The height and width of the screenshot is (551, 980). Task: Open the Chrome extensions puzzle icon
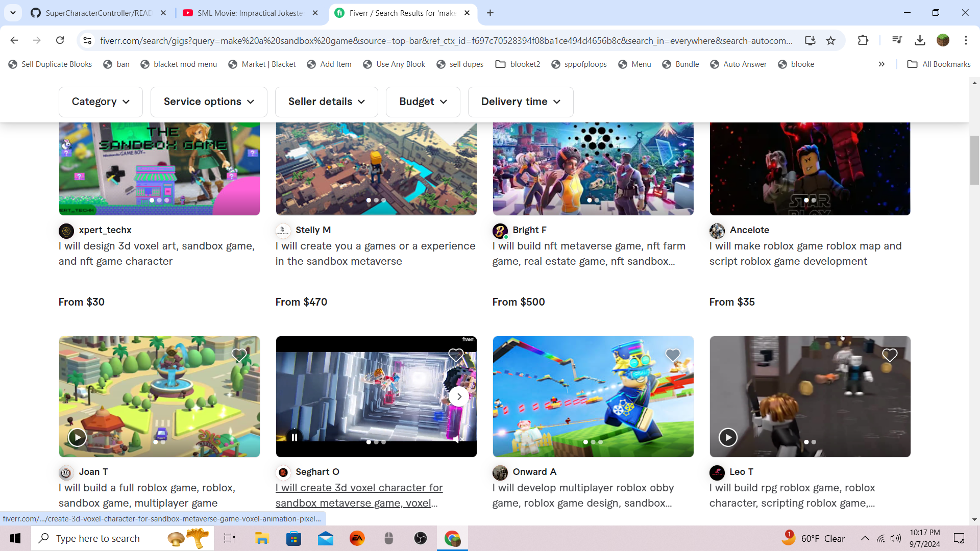pos(863,40)
